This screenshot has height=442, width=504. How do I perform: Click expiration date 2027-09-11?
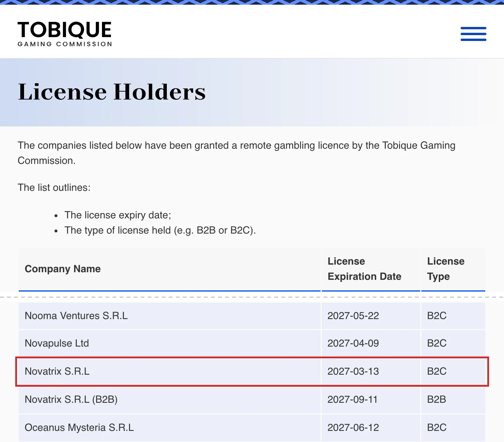[x=353, y=399]
